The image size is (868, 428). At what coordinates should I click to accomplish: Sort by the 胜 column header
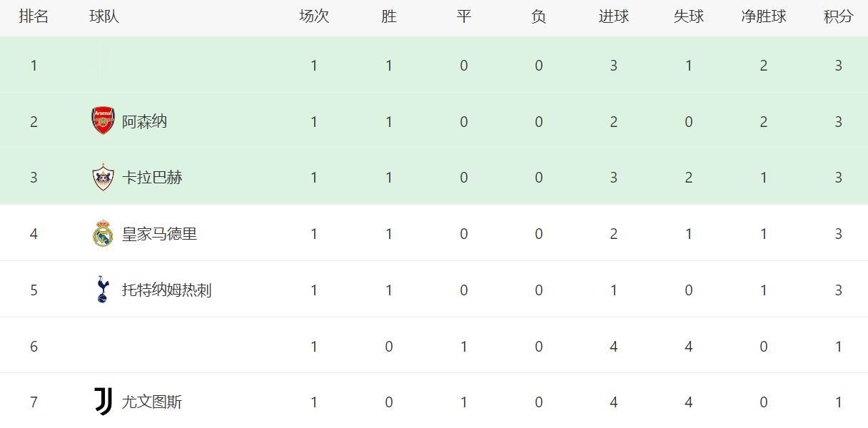[389, 16]
